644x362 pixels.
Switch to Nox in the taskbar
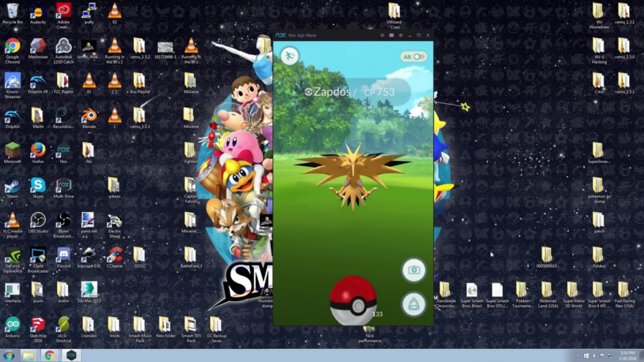[x=71, y=355]
